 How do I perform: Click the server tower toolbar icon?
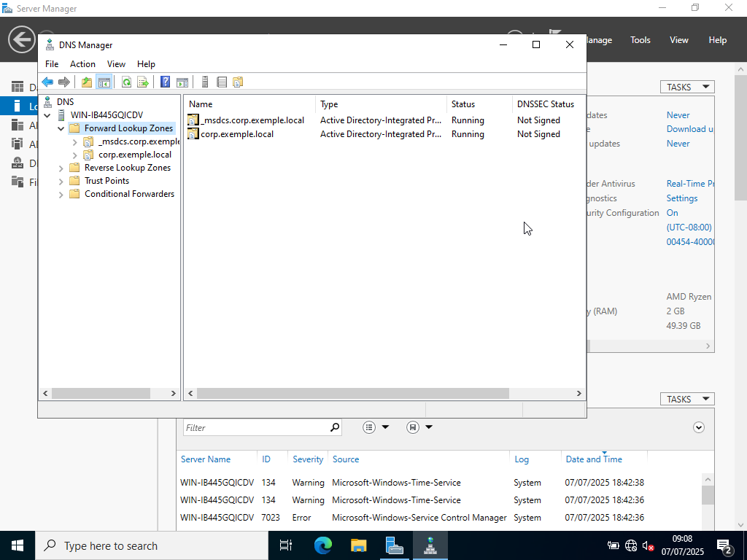click(205, 82)
